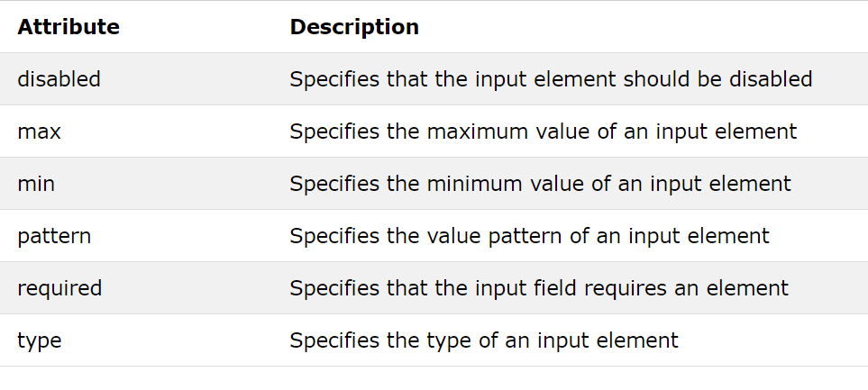This screenshot has height=390, width=868.
Task: Click the Attribute column header
Action: coord(69,26)
